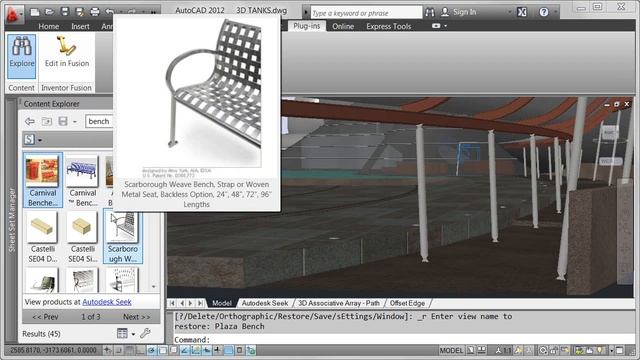Click the Seek source S icon
This screenshot has width=640, height=360.
29,140
